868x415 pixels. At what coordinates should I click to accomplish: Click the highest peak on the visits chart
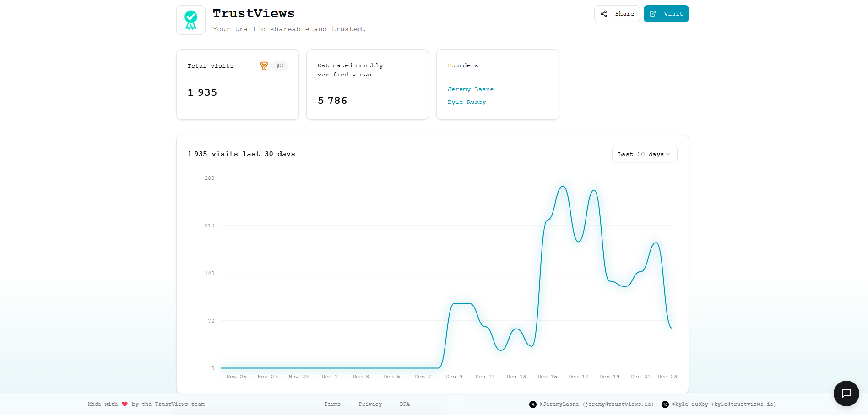(563, 187)
